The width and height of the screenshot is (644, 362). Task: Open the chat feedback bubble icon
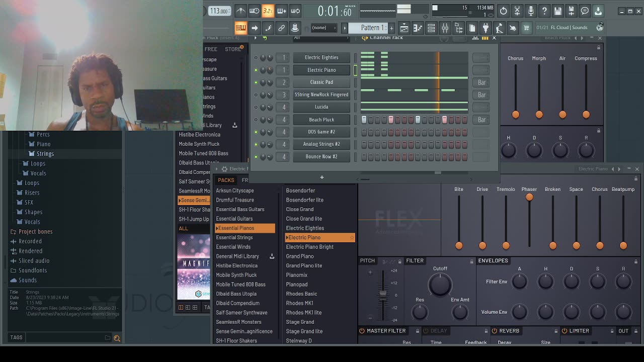coord(585,11)
